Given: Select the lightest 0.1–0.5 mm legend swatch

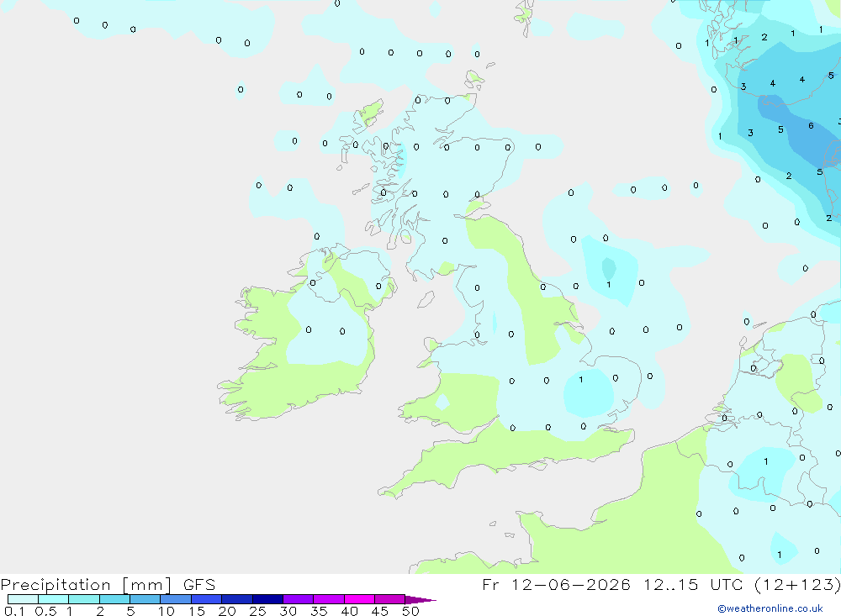Looking at the screenshot, I should coord(23,599).
